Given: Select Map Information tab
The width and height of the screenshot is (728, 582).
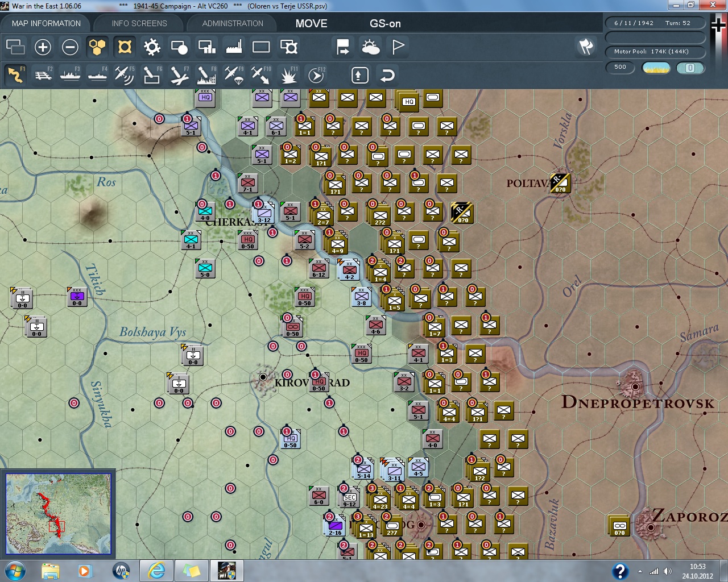Looking at the screenshot, I should tap(46, 23).
